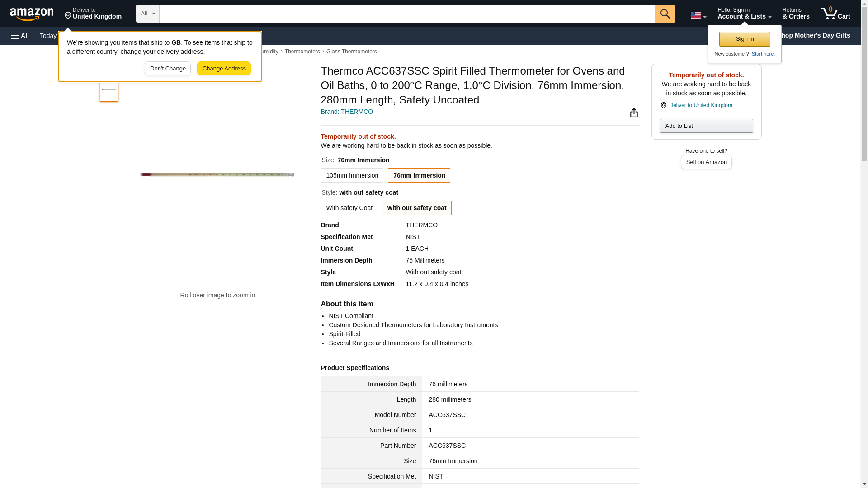Open the Add to List dropdown

(x=706, y=126)
